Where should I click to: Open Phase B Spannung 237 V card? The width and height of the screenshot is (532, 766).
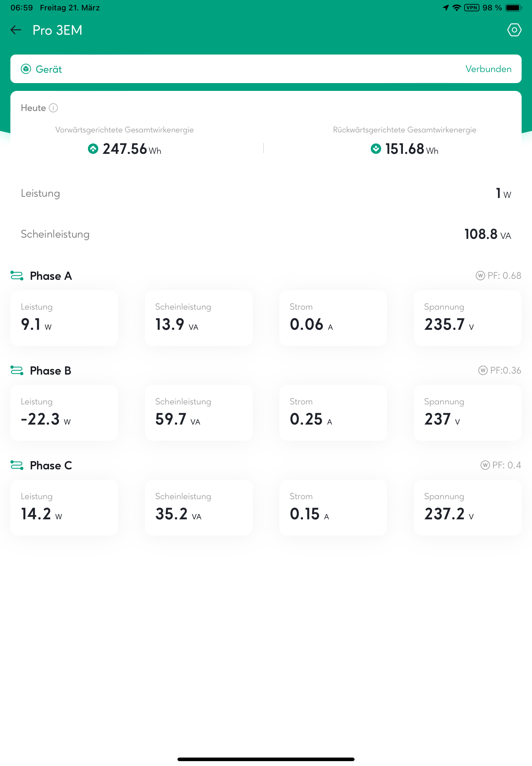[467, 413]
